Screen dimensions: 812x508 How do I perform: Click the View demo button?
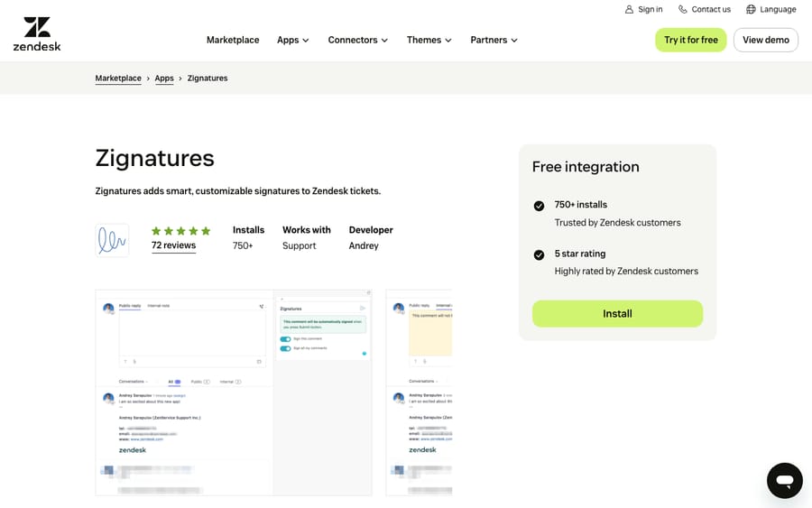(x=765, y=40)
